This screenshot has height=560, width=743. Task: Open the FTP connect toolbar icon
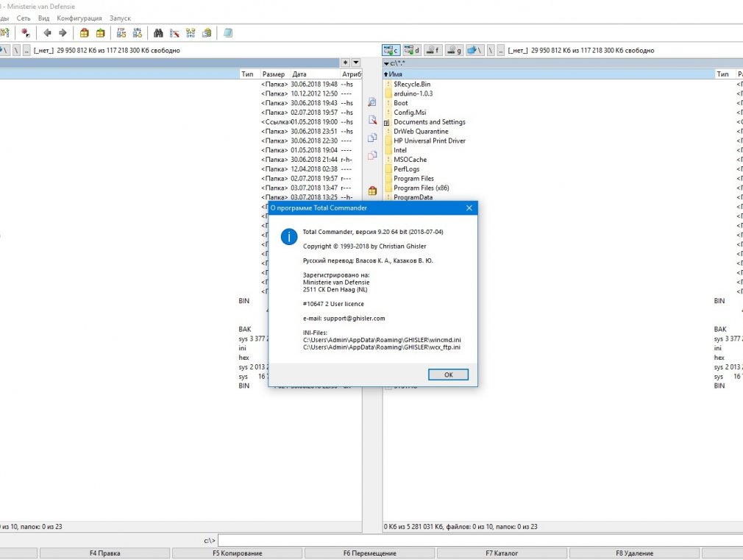121,32
